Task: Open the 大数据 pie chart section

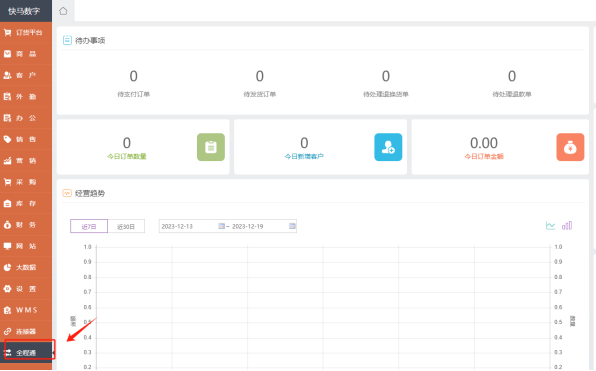Action: [x=26, y=267]
